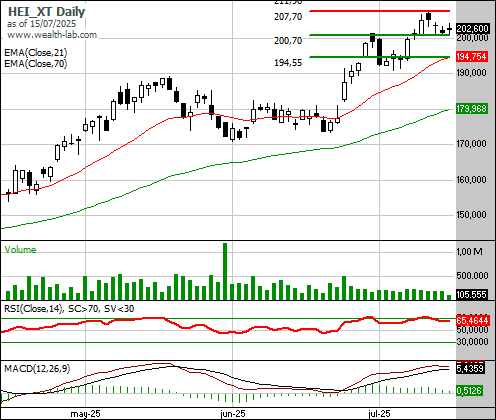Click the 50,0000 RSI axis label
496x420 pixels.
[473, 330]
